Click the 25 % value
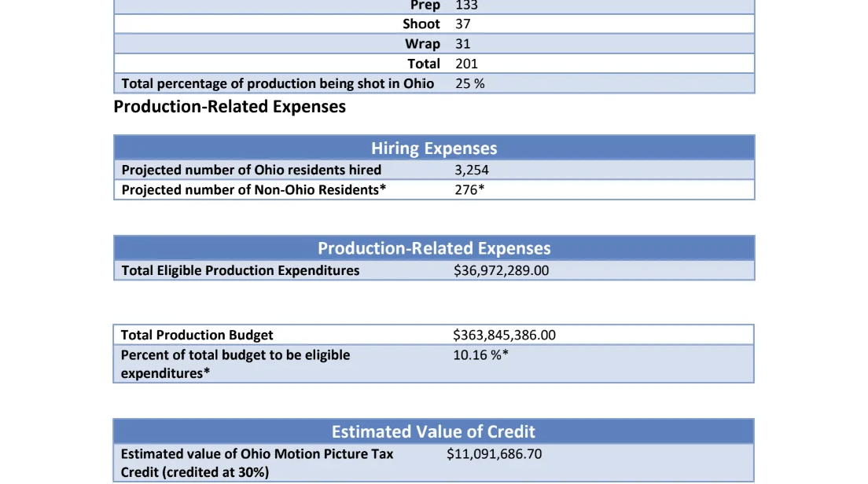The width and height of the screenshot is (868, 484). tap(469, 83)
